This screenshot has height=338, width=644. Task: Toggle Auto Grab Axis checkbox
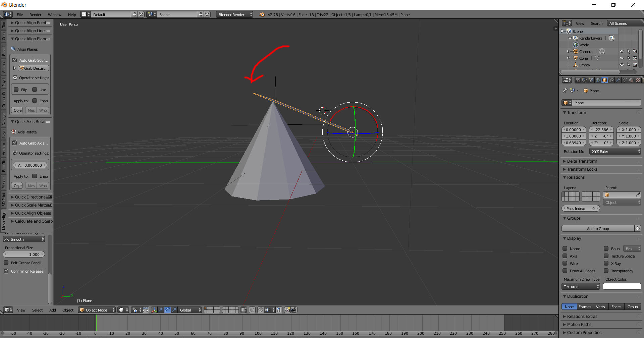15,143
